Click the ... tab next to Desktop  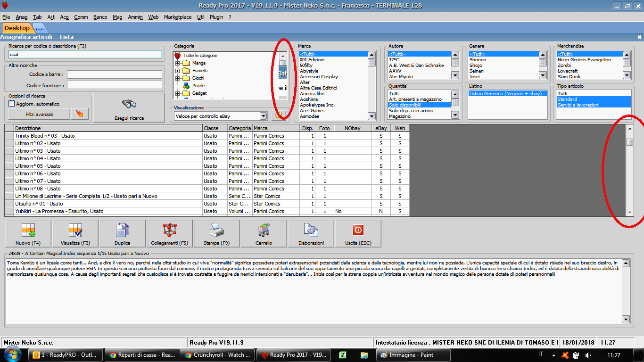point(39,28)
